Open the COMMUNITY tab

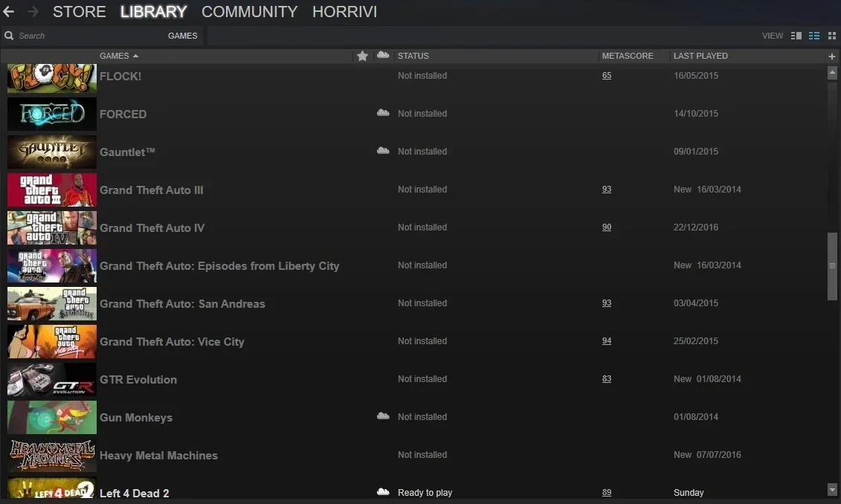(x=249, y=11)
